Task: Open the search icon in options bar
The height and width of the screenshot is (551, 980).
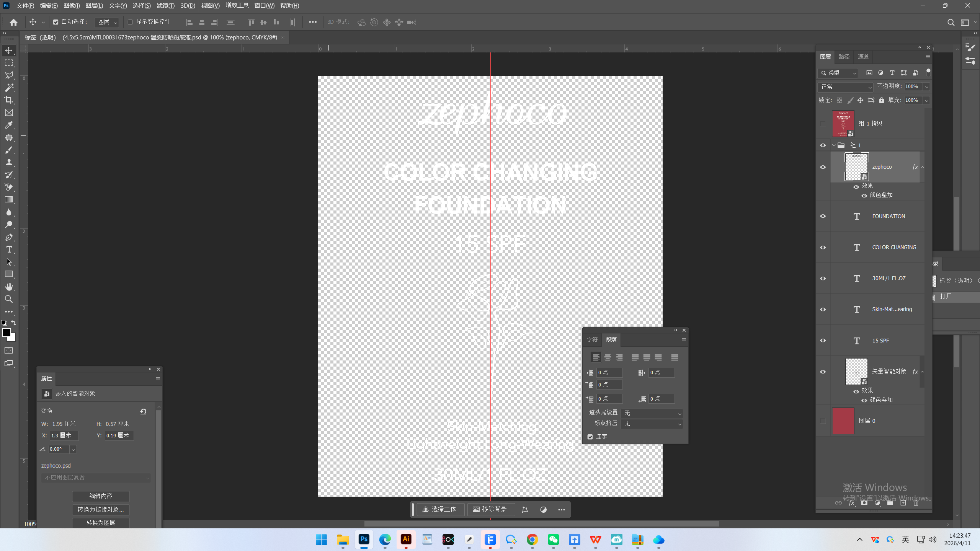Action: (951, 22)
